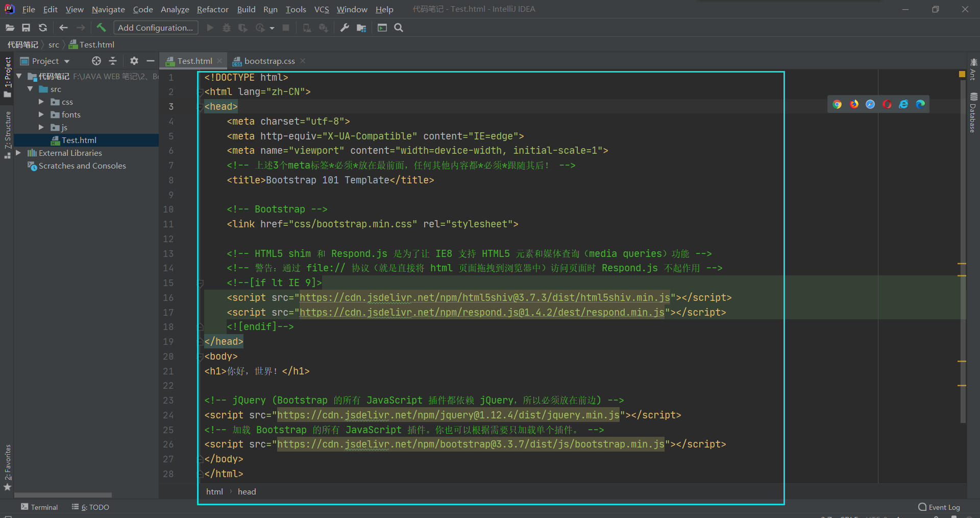Place cursor on line 8 title tag
This screenshot has height=518, width=980.
point(330,180)
